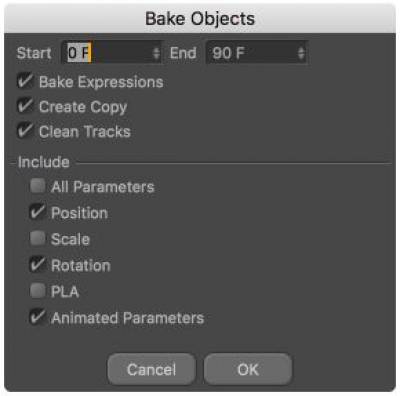The width and height of the screenshot is (400, 396).
Task: Uncheck the Bake Expressions checkbox
Action: (25, 82)
